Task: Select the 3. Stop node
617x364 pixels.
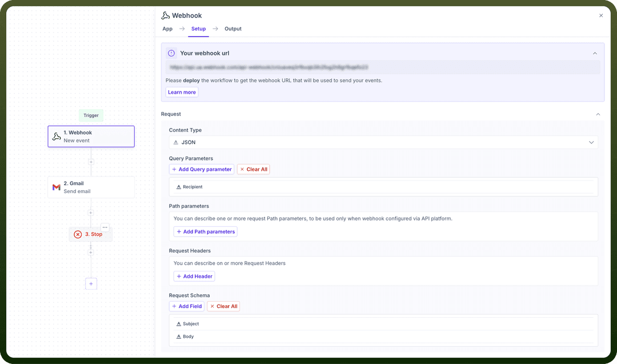Action: 91,234
